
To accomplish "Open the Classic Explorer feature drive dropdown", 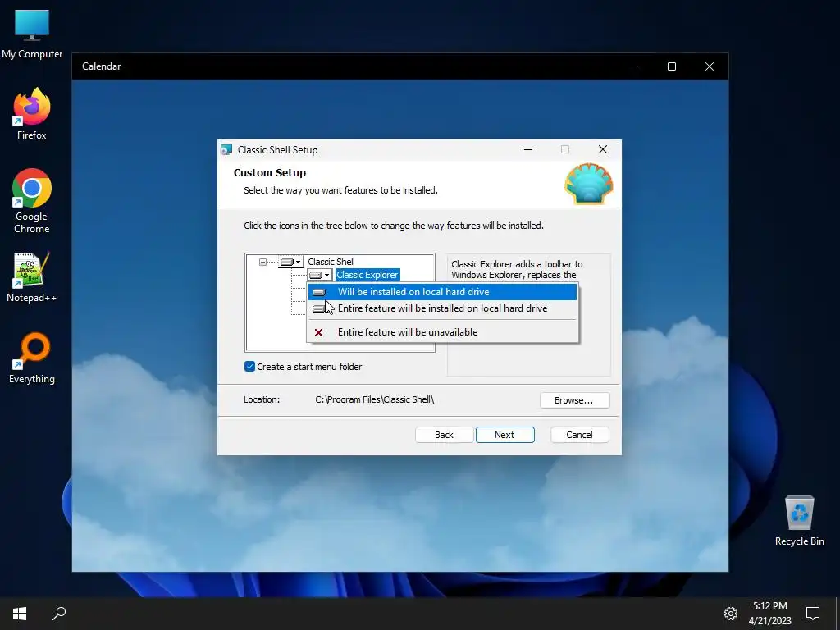I will (320, 275).
